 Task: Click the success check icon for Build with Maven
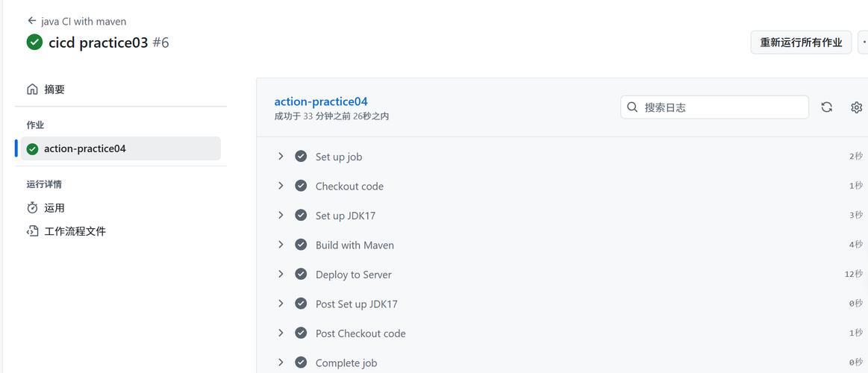[x=301, y=245]
